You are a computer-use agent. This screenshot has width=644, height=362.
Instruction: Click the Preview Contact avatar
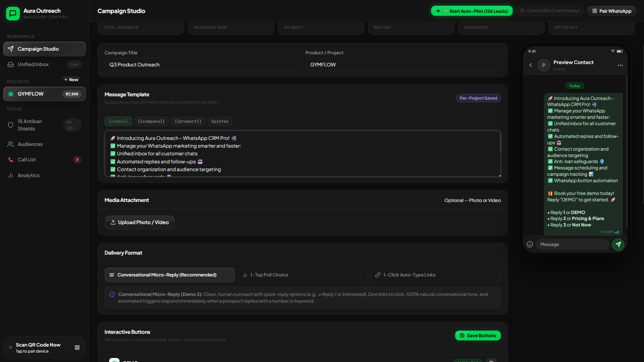pos(544,65)
